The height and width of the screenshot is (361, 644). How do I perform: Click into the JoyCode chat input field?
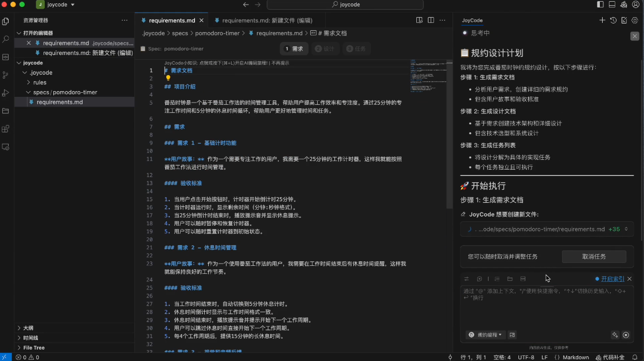point(547,308)
